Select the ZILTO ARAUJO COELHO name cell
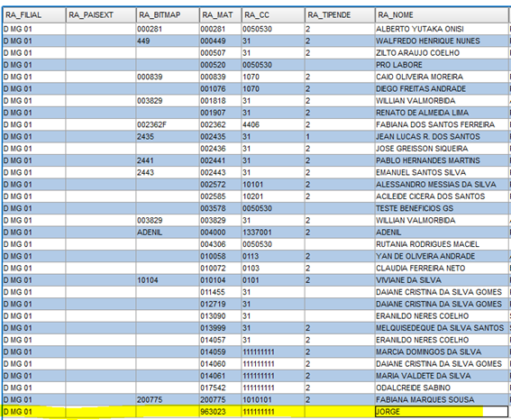This screenshot has height=420, width=511. click(x=442, y=53)
